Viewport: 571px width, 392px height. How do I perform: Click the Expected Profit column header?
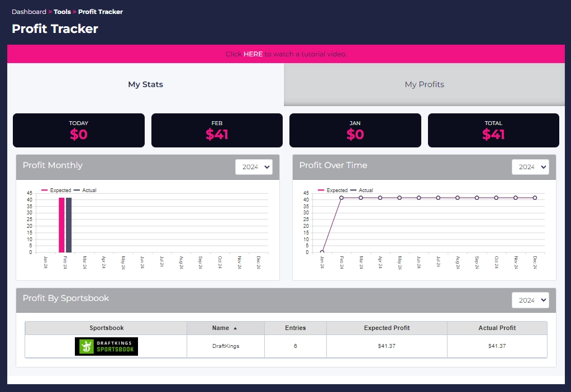[x=387, y=328]
